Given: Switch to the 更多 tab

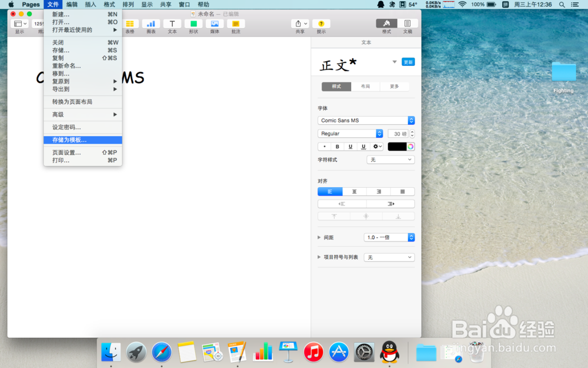Looking at the screenshot, I should tap(394, 87).
